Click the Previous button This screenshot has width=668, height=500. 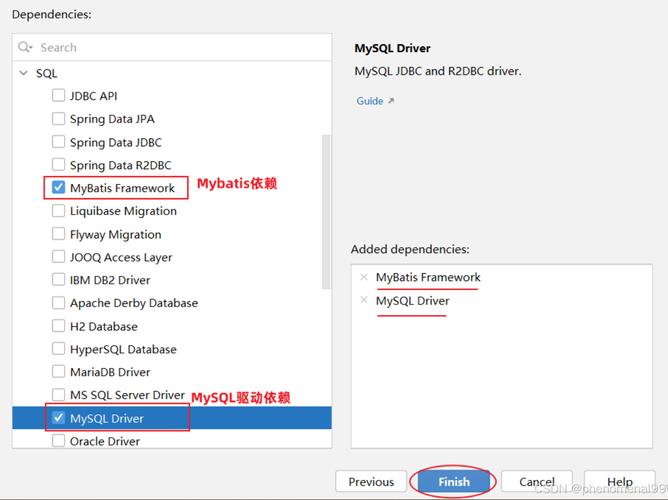(x=371, y=481)
